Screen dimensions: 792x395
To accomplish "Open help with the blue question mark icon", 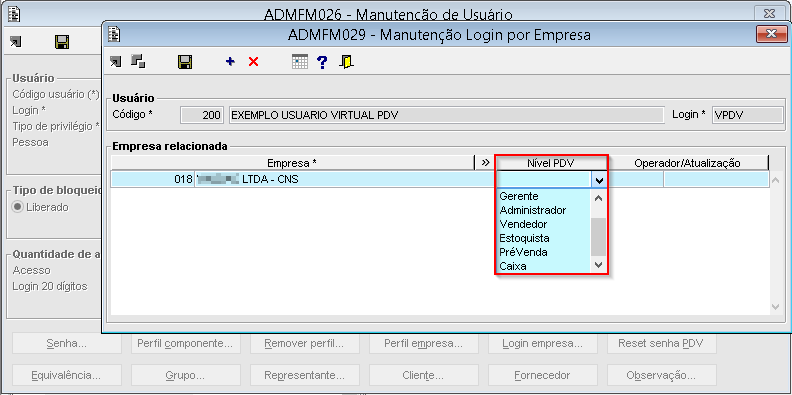I will (322, 62).
